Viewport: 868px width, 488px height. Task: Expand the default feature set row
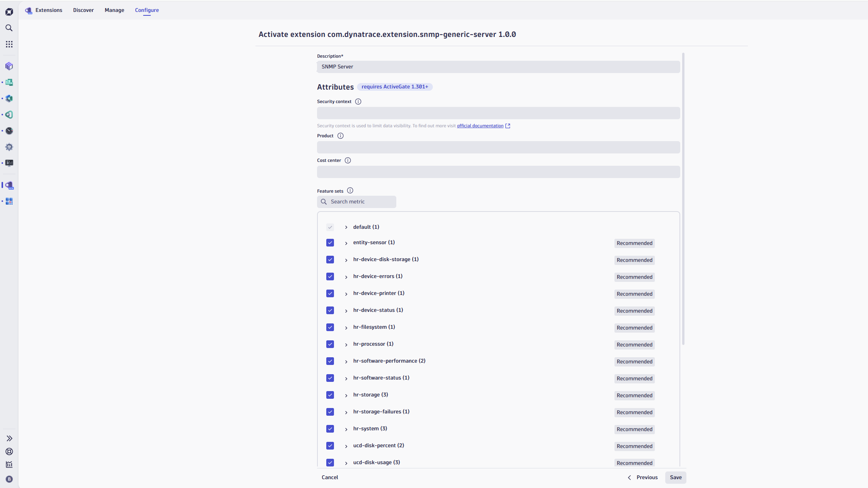coord(346,227)
